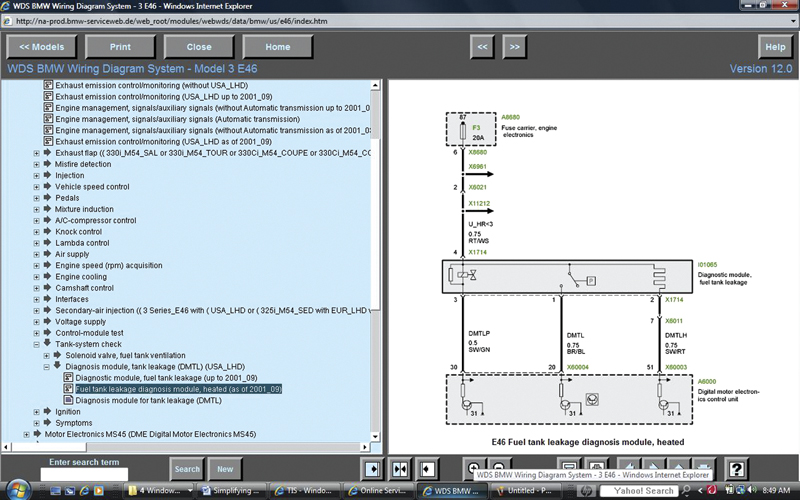
Task: Switch to Simplifying taskbar window
Action: coord(230,491)
